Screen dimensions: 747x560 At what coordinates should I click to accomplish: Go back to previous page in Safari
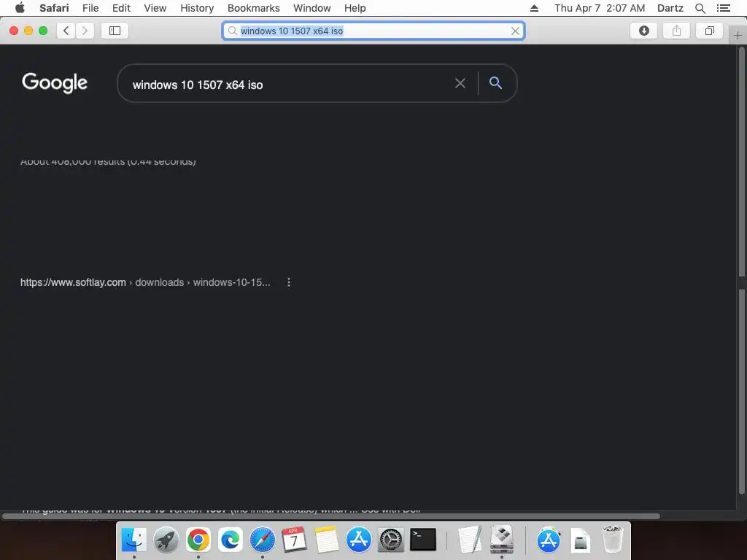click(x=66, y=31)
